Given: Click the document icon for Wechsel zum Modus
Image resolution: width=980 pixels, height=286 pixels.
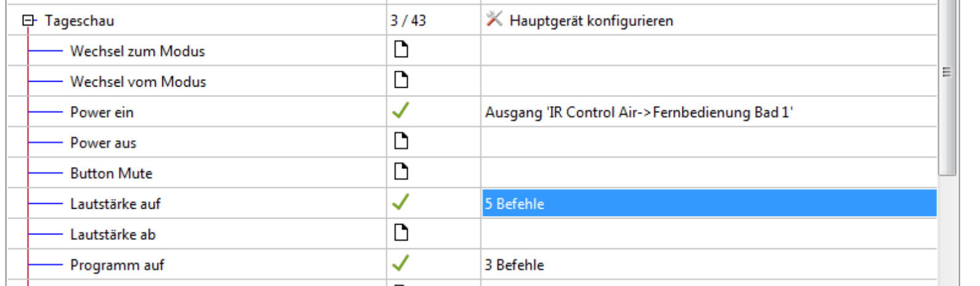Looking at the screenshot, I should [x=401, y=50].
